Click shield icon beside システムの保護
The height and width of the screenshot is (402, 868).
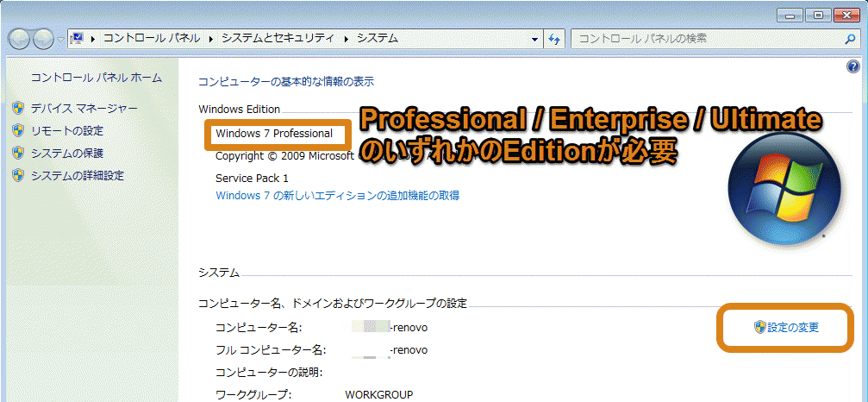[x=18, y=153]
